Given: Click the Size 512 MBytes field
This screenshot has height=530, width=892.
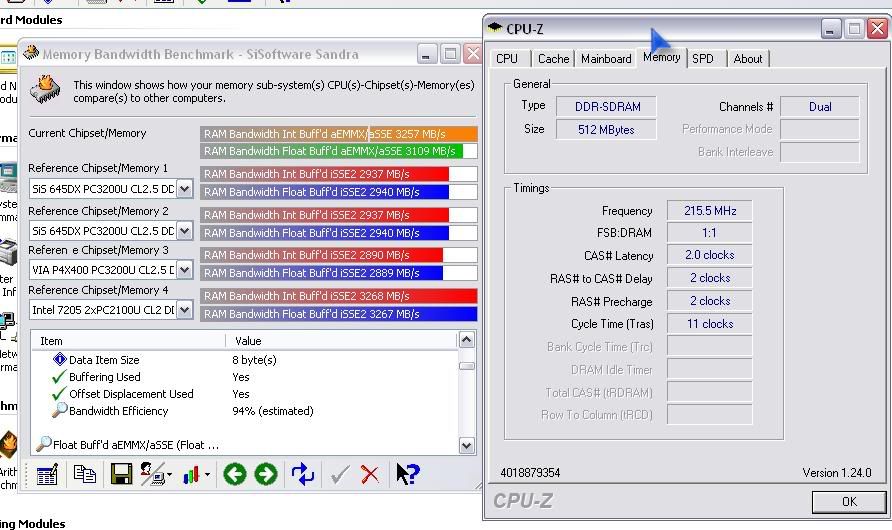Looking at the screenshot, I should [x=606, y=129].
